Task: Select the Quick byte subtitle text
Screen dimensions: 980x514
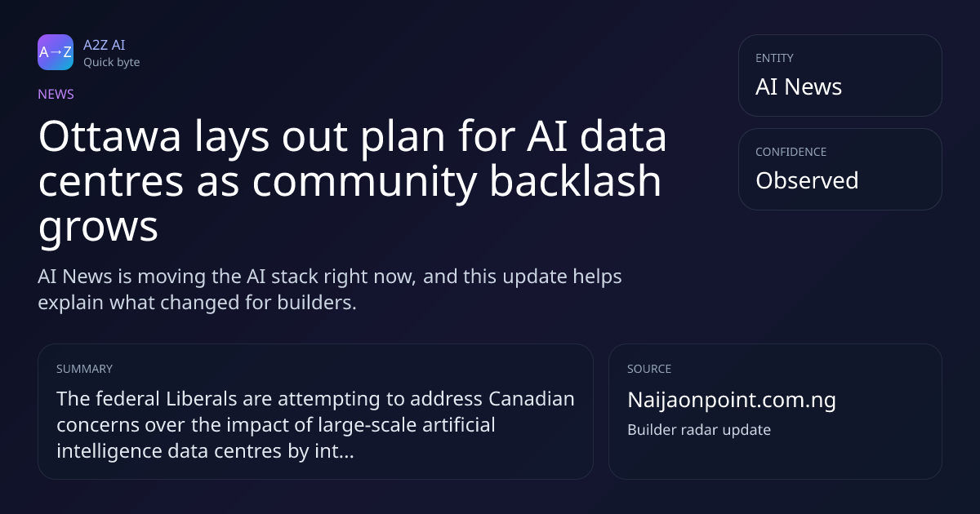Action: click(x=111, y=62)
